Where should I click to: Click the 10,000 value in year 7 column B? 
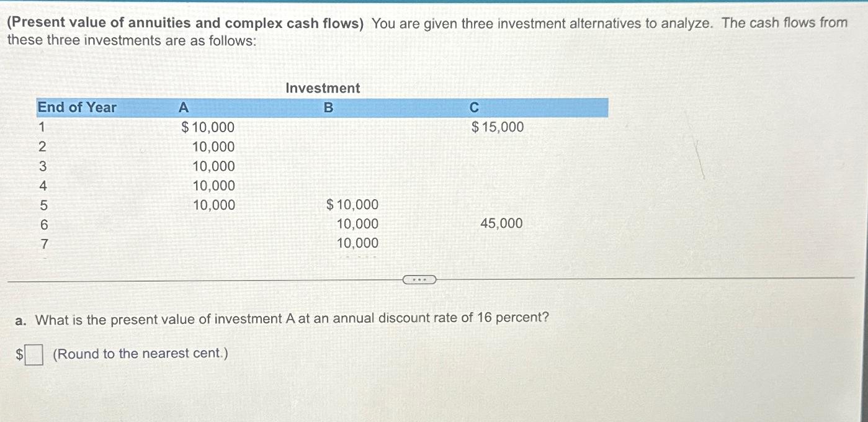pyautogui.click(x=357, y=243)
